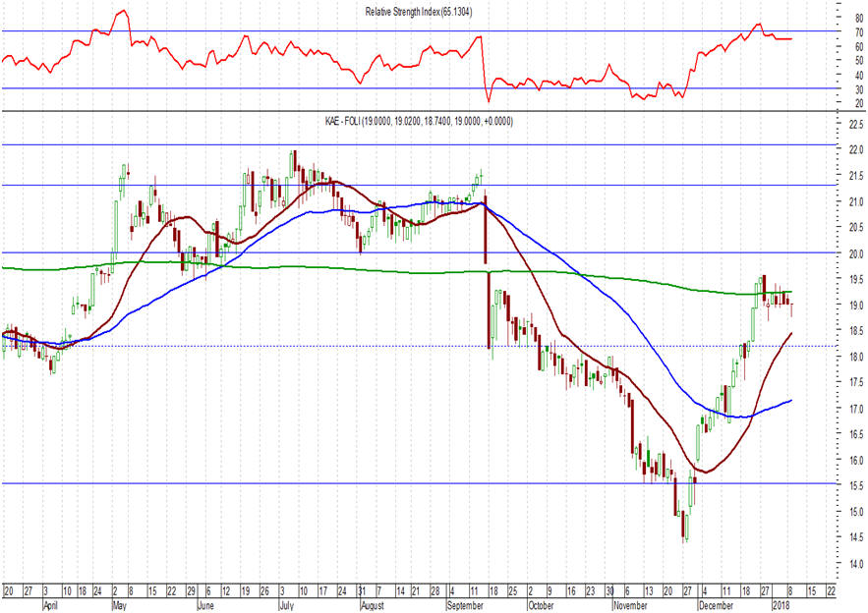Click the 15.5 price axis label
Image resolution: width=868 pixels, height=613 pixels.
coord(857,485)
